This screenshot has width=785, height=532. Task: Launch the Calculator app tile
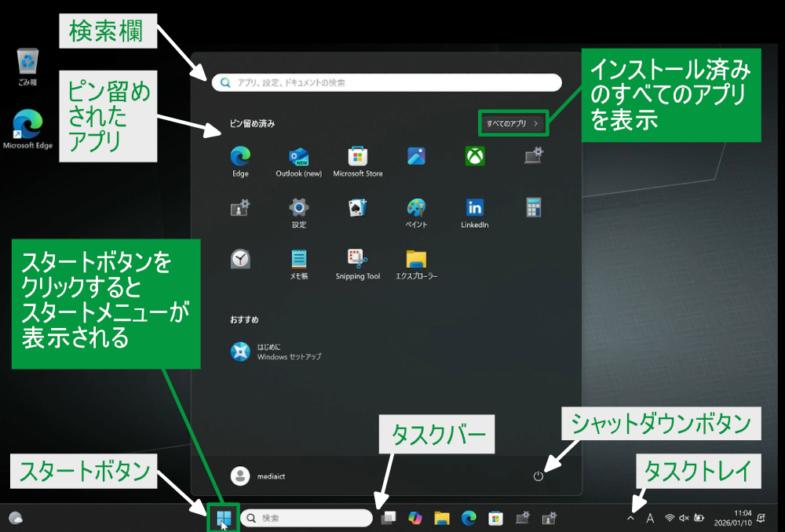pyautogui.click(x=534, y=208)
